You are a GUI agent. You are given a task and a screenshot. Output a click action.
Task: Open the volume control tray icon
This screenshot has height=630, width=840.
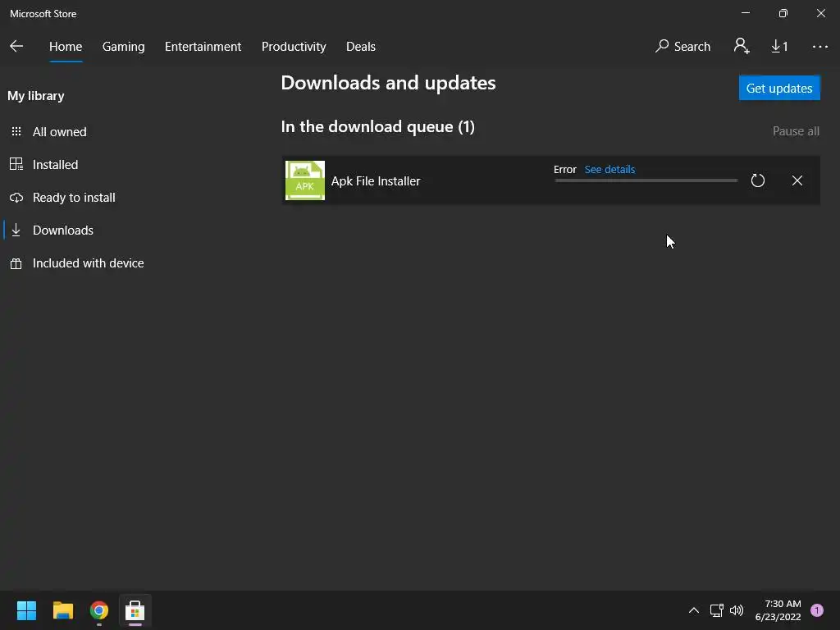point(737,610)
